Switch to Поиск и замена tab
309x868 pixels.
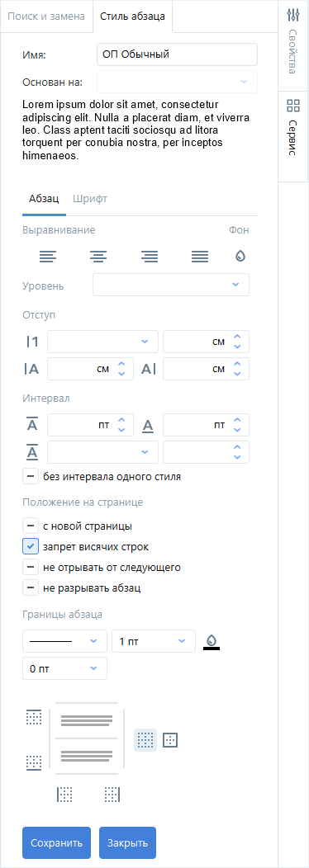46,16
